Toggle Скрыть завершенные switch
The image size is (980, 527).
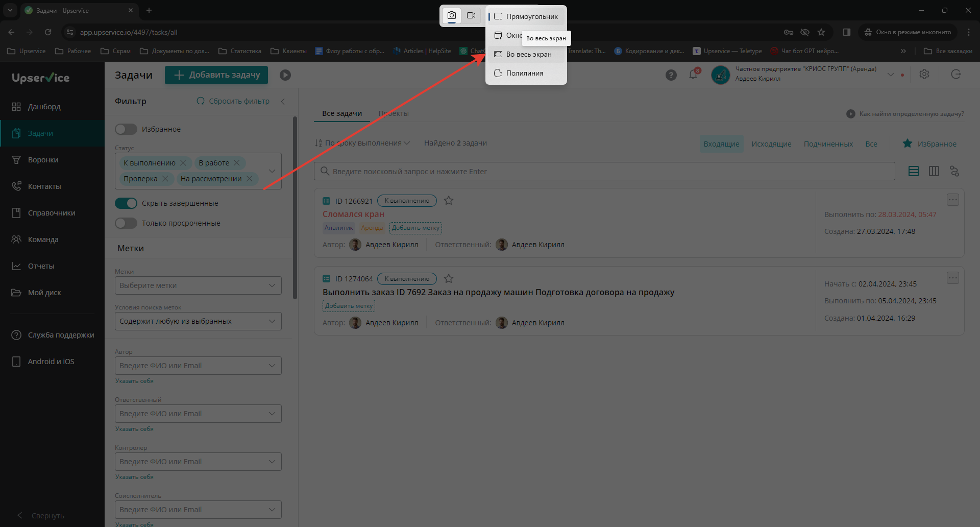coord(126,203)
